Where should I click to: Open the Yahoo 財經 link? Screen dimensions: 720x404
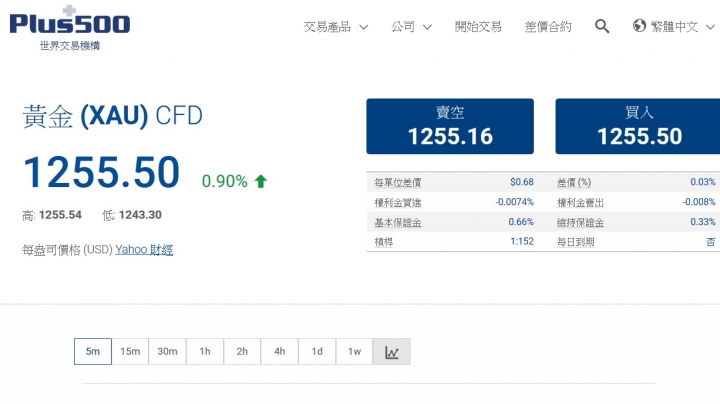(x=144, y=250)
